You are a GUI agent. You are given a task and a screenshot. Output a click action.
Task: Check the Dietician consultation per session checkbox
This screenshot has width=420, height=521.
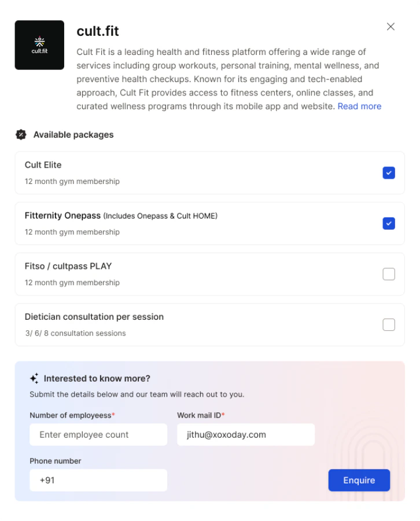(388, 324)
